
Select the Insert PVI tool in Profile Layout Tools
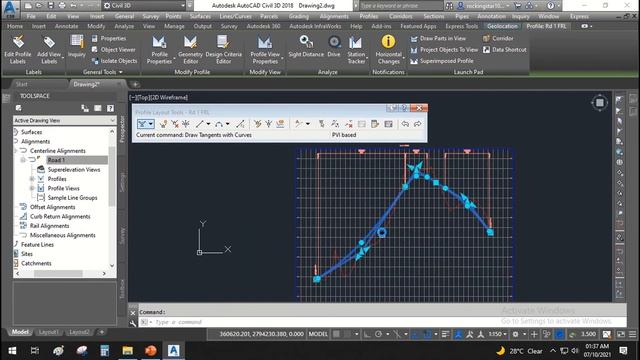coord(163,124)
